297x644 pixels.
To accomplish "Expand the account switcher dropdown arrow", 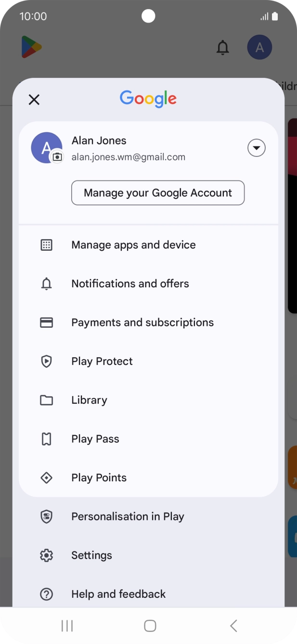I will (256, 148).
